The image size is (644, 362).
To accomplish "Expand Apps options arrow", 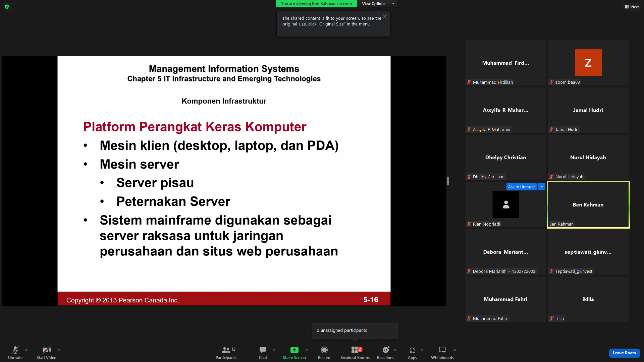I will click(422, 350).
